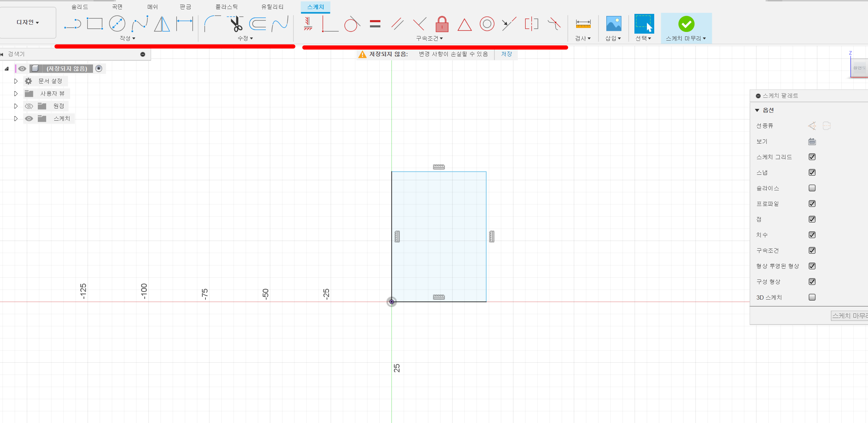
Task: Open the Insert image icon
Action: [x=613, y=24]
